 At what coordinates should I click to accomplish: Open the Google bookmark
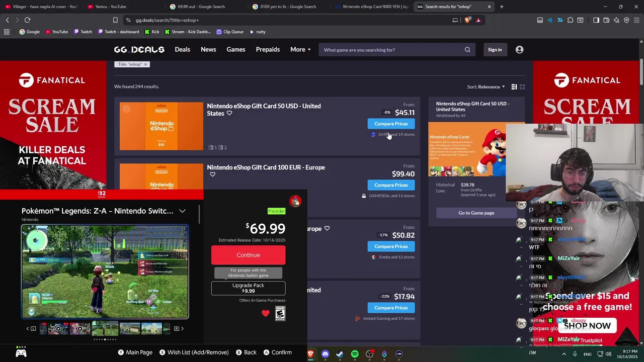(30, 32)
